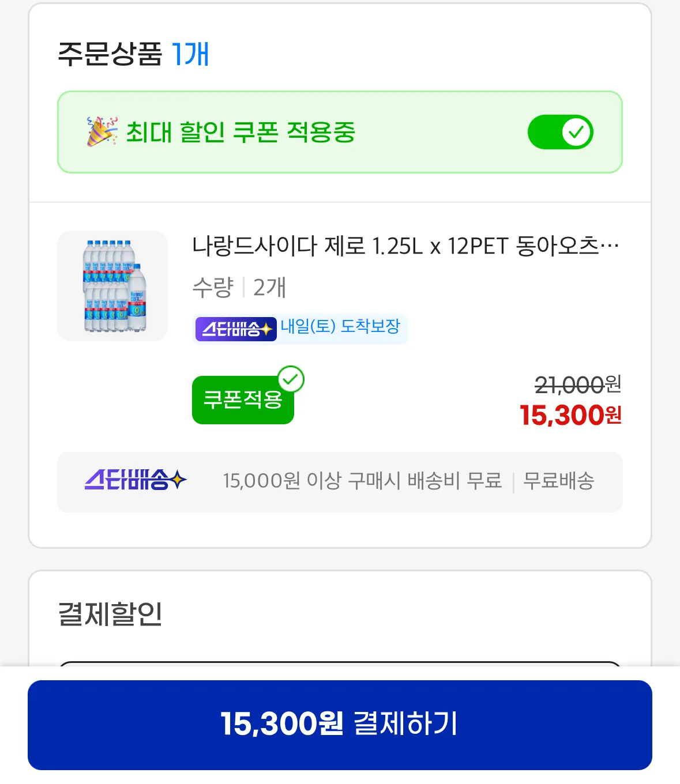Screen dimensions: 680x784
Task: Click the 15,000원 이상 구매시 배송비 무료 notice
Action: point(362,481)
